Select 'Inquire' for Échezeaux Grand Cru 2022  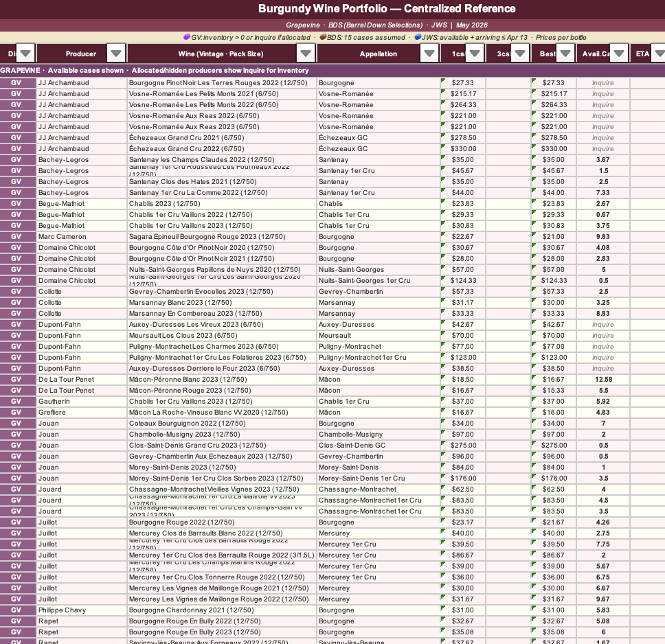602,149
